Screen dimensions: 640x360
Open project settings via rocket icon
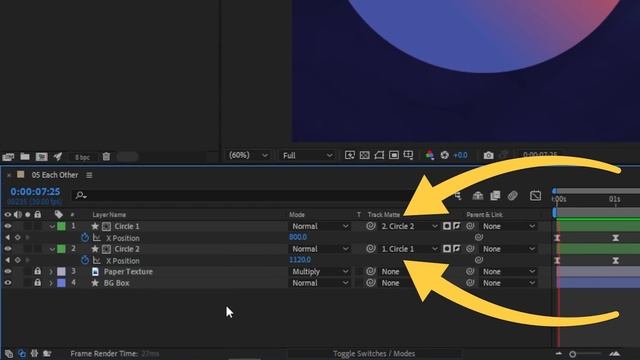[58, 156]
